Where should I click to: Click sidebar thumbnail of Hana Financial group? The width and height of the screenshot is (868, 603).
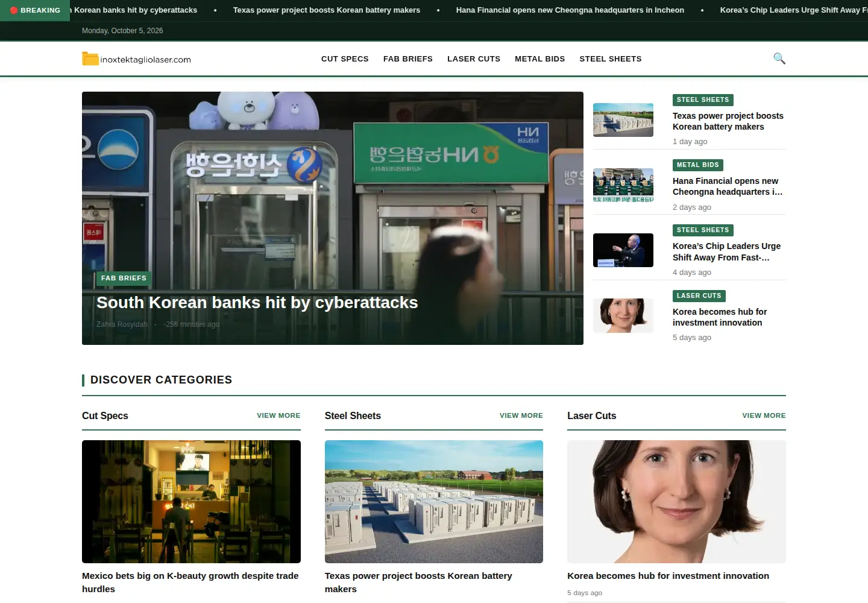[x=623, y=185]
